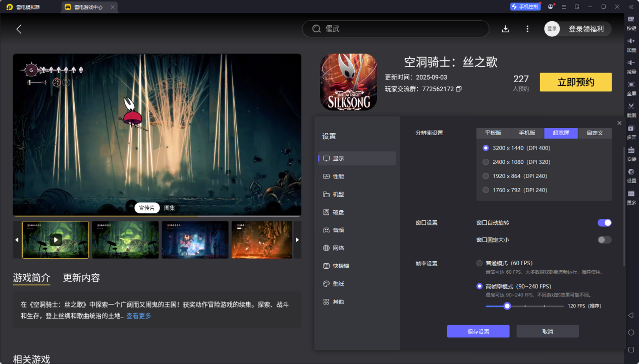Viewport: 639px width, 364px height.
Task: Open settings (设置) gear in right sidebar
Action: tap(631, 172)
